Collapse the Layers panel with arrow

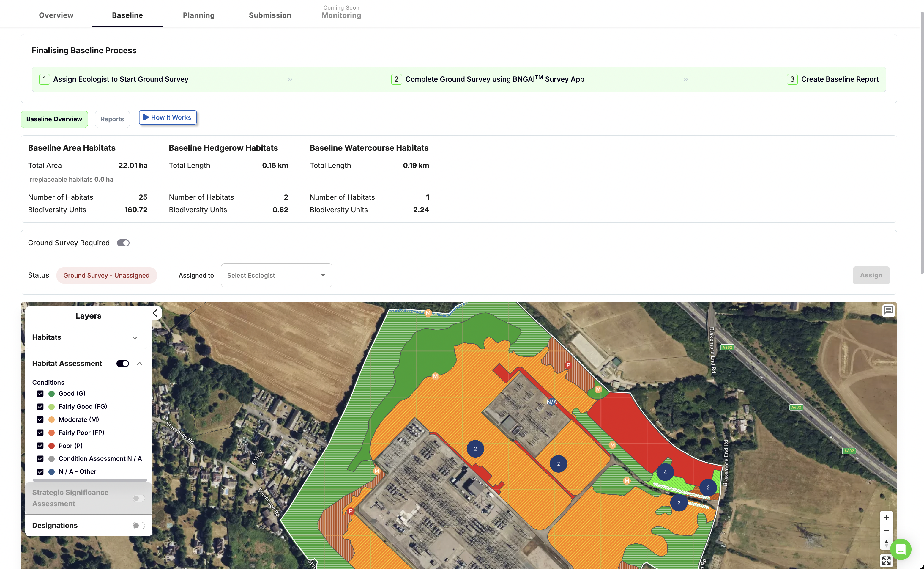pos(155,313)
